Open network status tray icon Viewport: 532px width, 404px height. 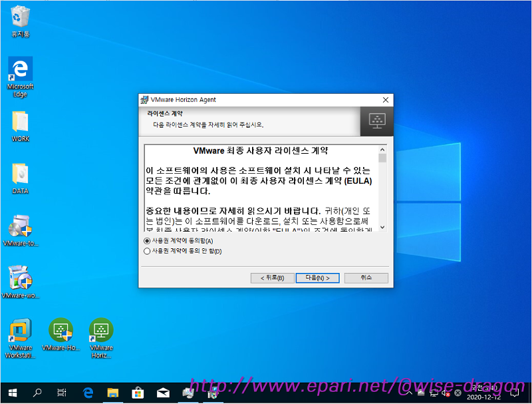click(434, 393)
